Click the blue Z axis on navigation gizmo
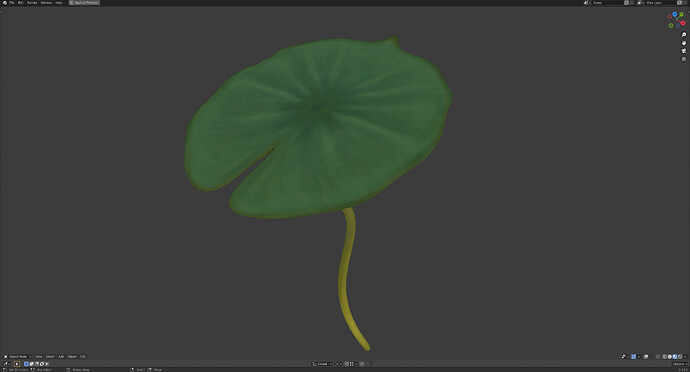Image resolution: width=690 pixels, height=372 pixels. 675,15
